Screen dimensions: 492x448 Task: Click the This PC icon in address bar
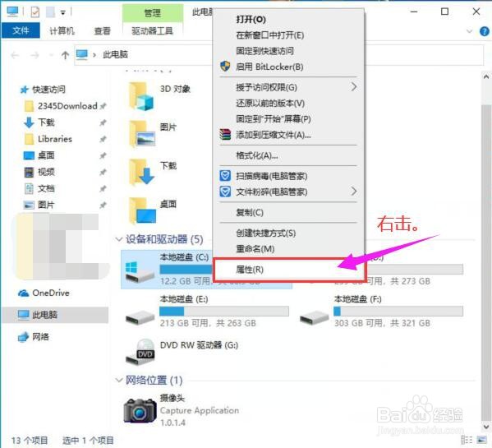(82, 55)
